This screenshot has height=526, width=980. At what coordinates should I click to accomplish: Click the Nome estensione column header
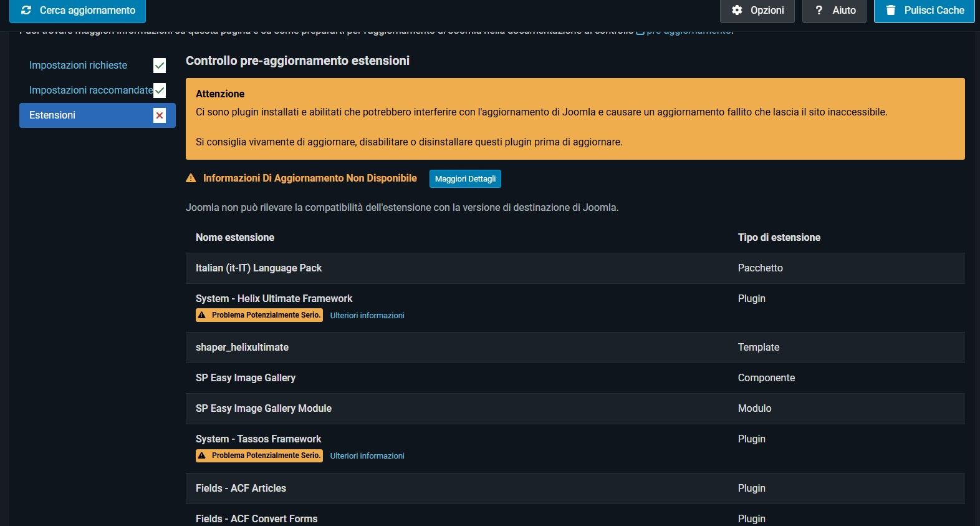pos(235,238)
